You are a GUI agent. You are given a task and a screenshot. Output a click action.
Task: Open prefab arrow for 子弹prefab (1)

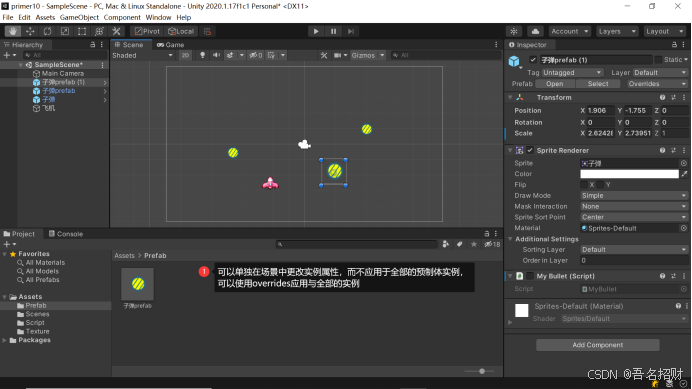coord(105,83)
